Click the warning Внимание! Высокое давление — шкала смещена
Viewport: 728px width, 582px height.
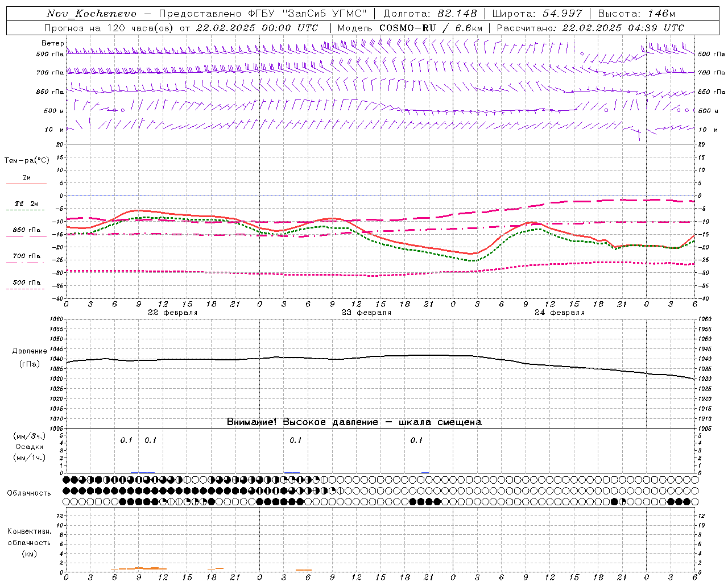pos(354,422)
